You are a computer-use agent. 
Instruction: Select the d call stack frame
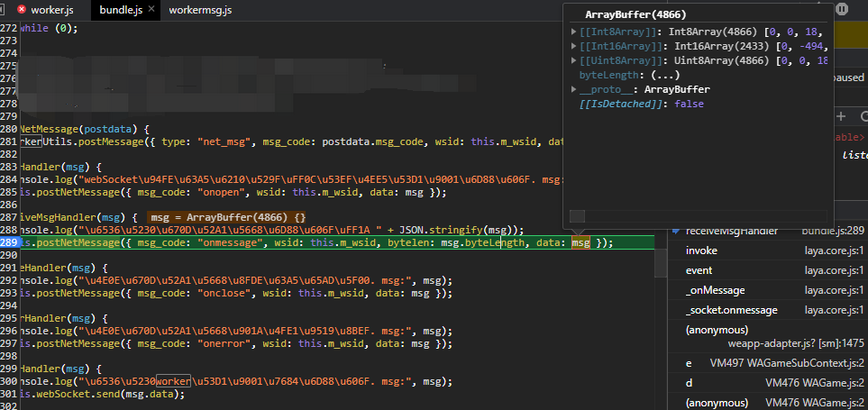(x=689, y=383)
